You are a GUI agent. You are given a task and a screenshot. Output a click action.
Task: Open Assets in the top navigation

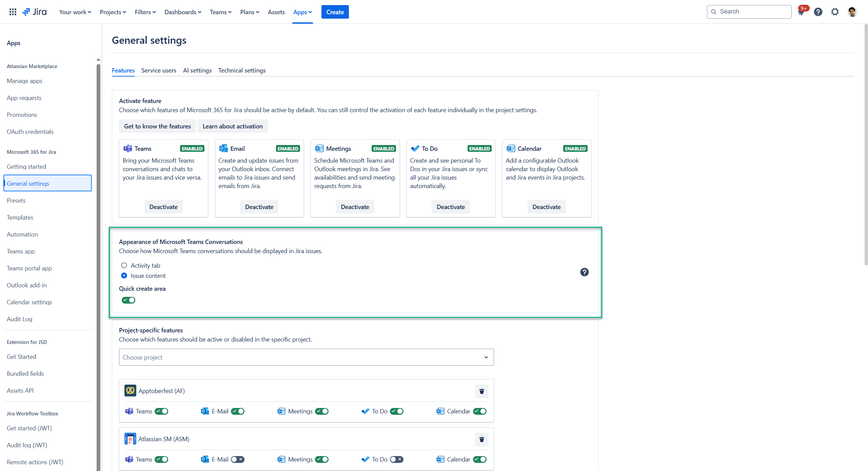pos(276,12)
